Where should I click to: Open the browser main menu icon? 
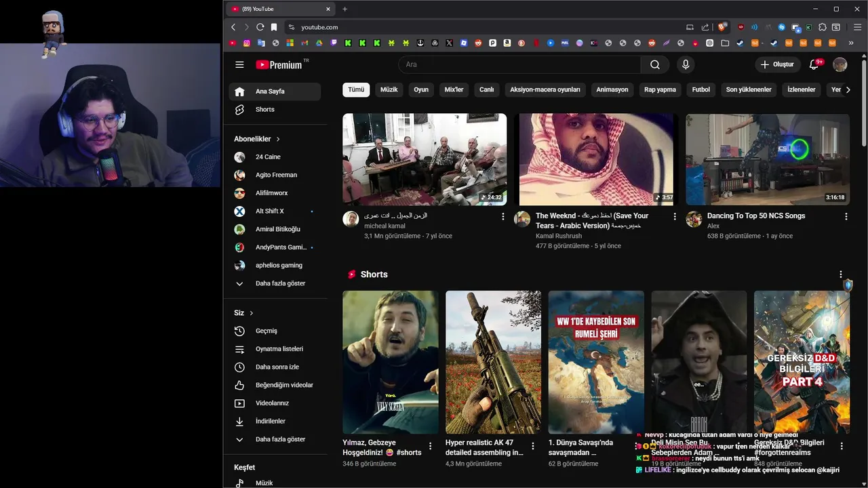point(856,27)
